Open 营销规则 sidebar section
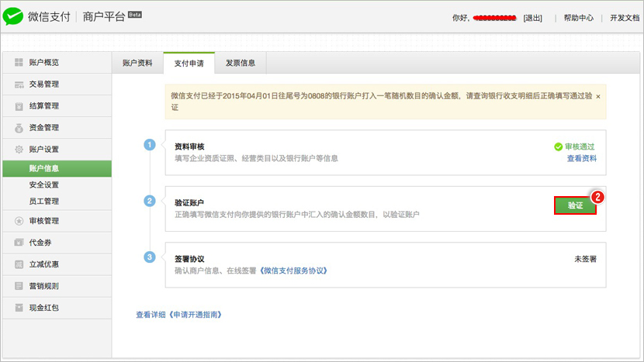Screen dimensions: 644x362 43,286
